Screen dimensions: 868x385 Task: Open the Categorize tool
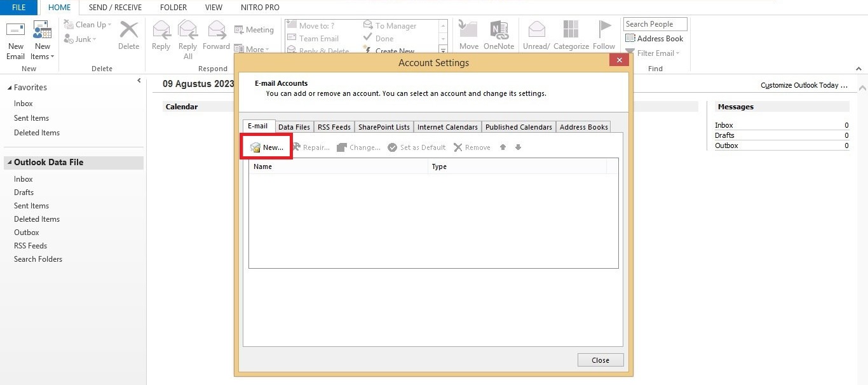click(x=570, y=34)
